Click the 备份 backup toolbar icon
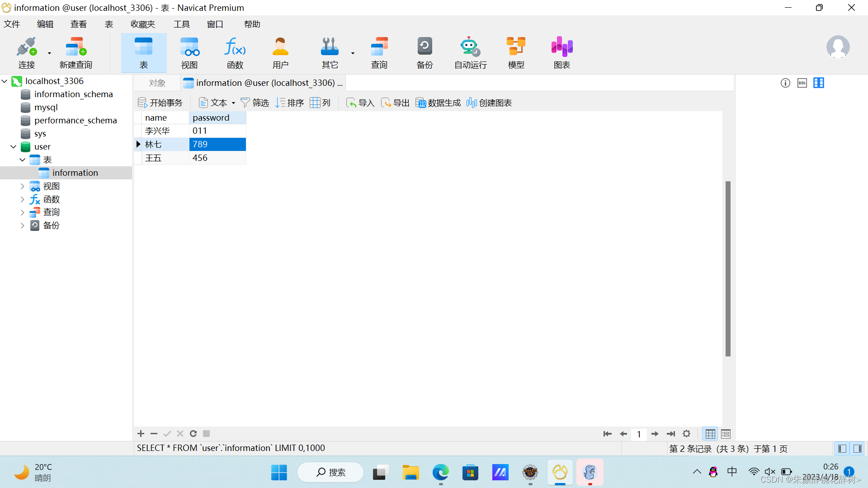 point(425,52)
